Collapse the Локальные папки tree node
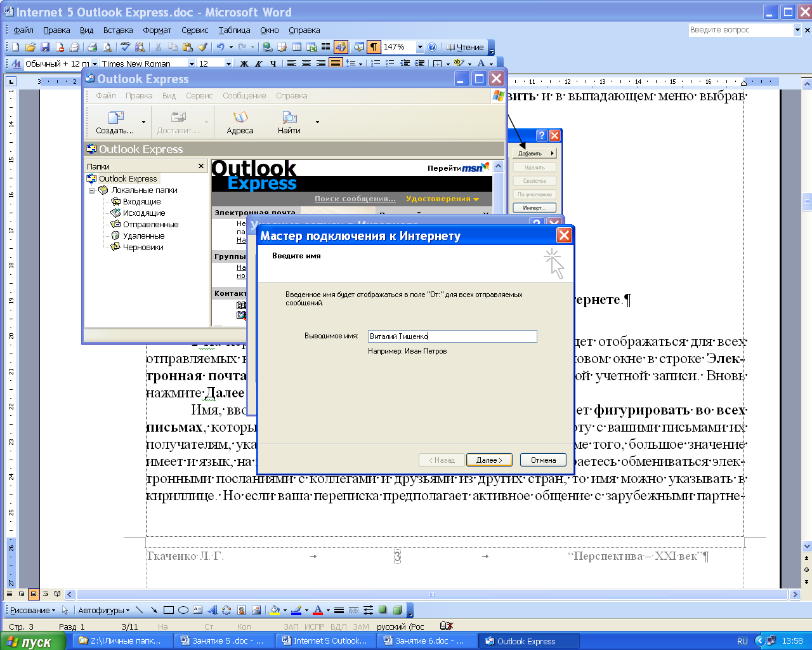This screenshot has height=650, width=812. (x=92, y=190)
